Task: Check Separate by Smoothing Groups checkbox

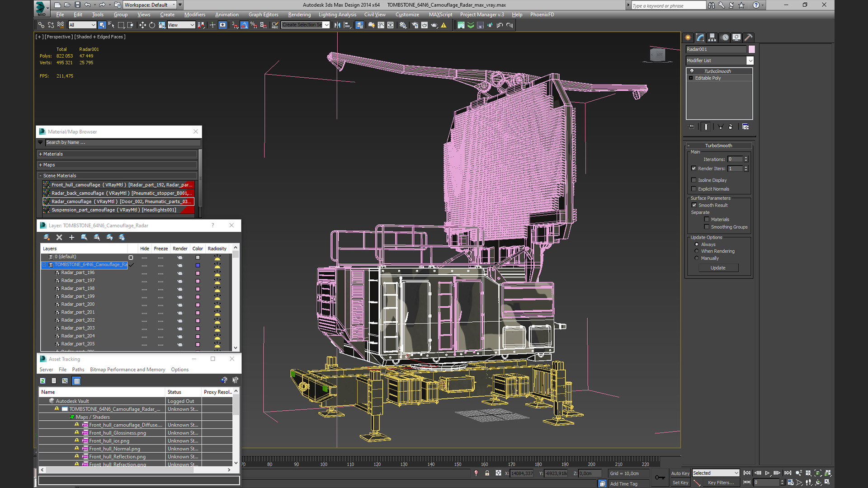Action: [707, 227]
